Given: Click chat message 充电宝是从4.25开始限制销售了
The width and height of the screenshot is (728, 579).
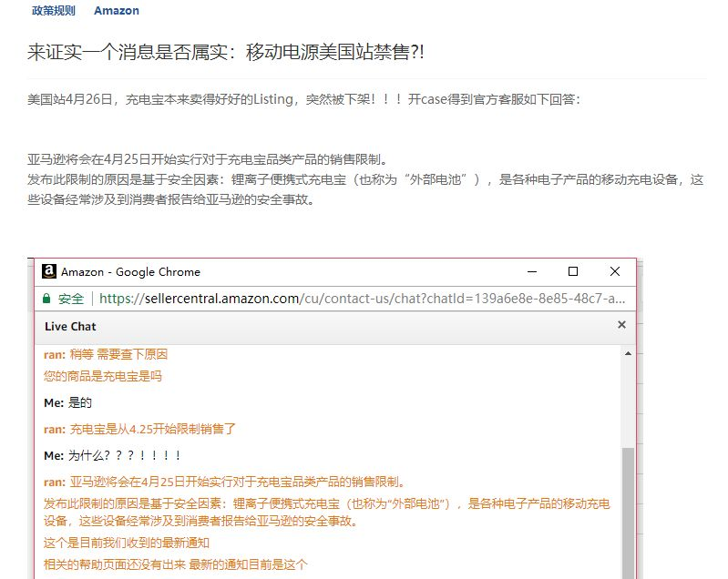Looking at the screenshot, I should (x=139, y=429).
